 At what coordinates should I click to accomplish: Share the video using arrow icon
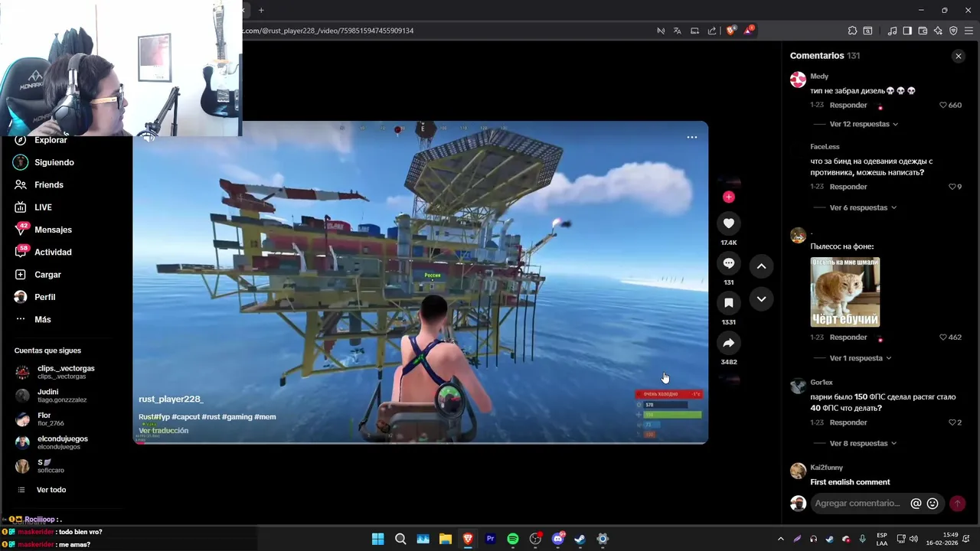click(x=729, y=343)
